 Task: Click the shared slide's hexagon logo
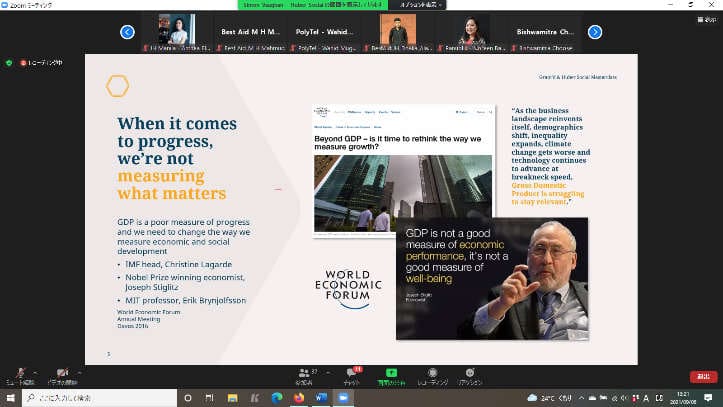(x=117, y=86)
